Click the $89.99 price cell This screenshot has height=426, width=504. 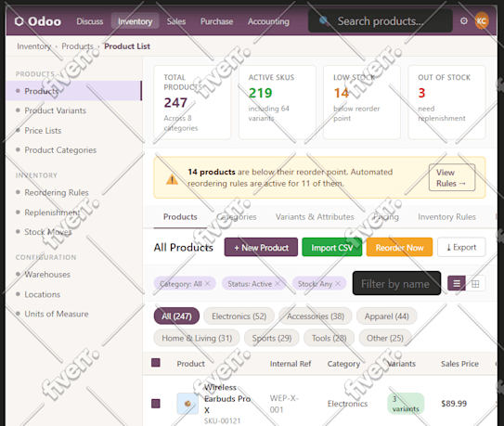click(x=454, y=404)
